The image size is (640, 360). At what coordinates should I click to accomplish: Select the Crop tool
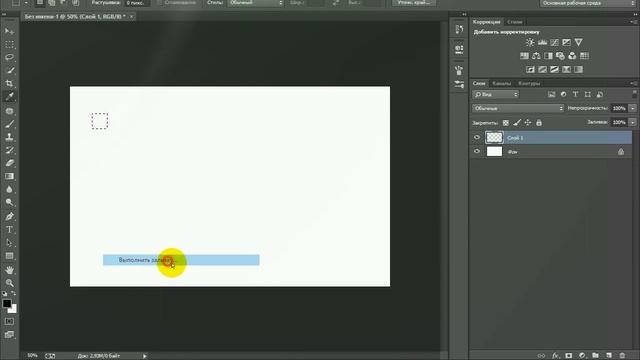click(x=9, y=83)
